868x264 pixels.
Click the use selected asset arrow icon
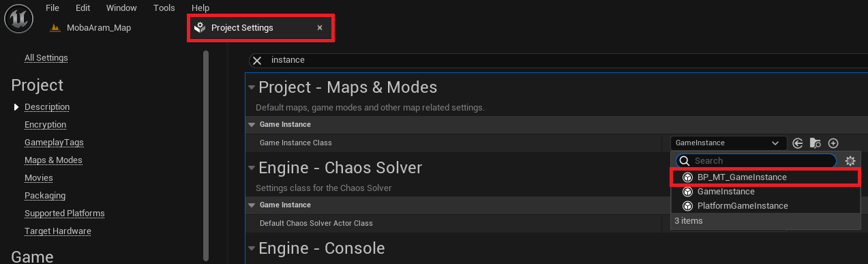pos(798,143)
